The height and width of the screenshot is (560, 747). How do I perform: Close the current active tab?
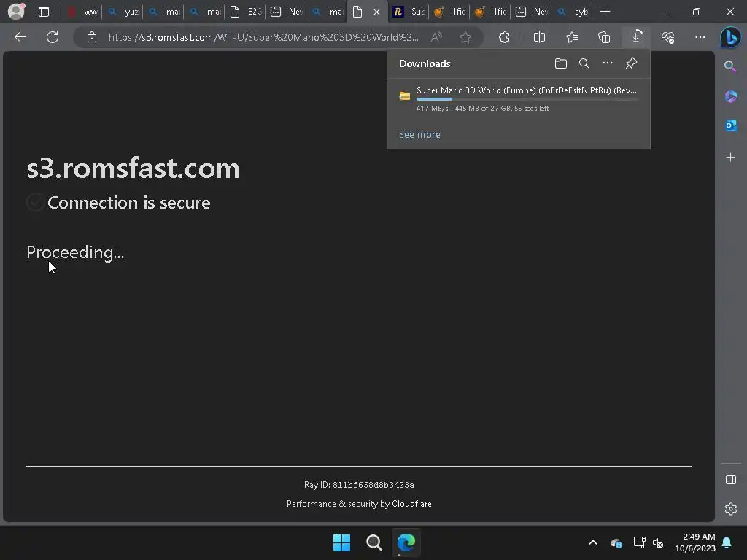tap(377, 12)
